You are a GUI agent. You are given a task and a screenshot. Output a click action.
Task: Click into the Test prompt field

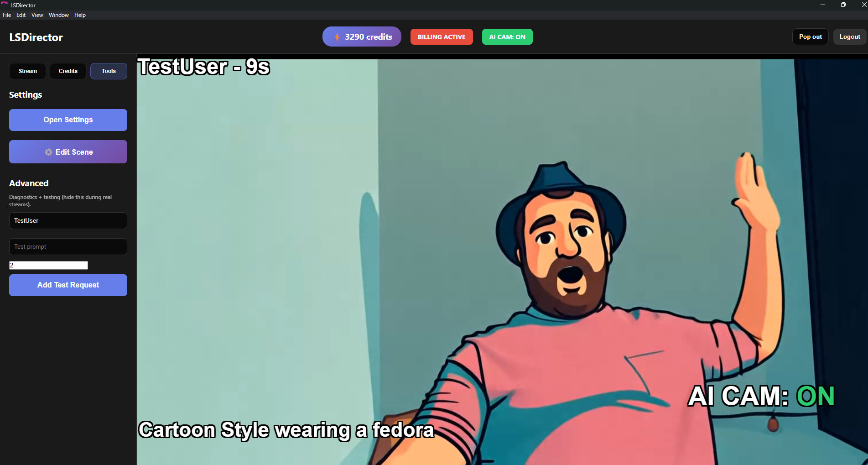(68, 247)
